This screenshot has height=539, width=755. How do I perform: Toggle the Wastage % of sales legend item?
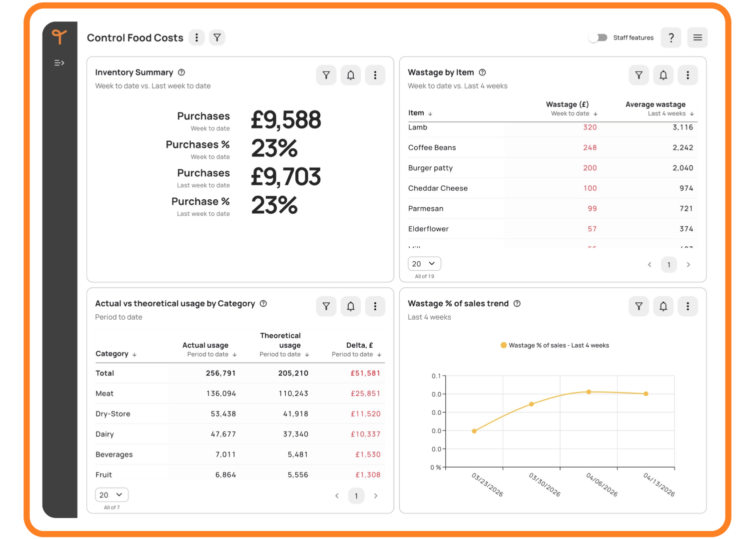pyautogui.click(x=555, y=345)
